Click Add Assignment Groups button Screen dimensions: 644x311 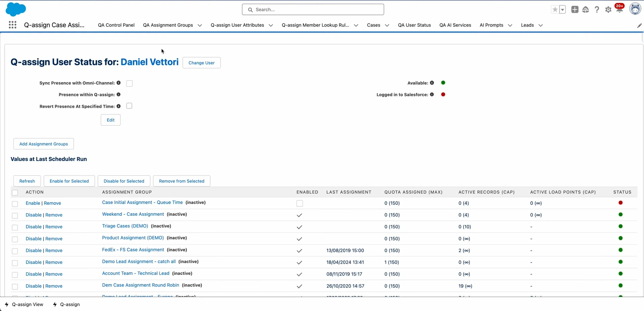click(x=44, y=144)
